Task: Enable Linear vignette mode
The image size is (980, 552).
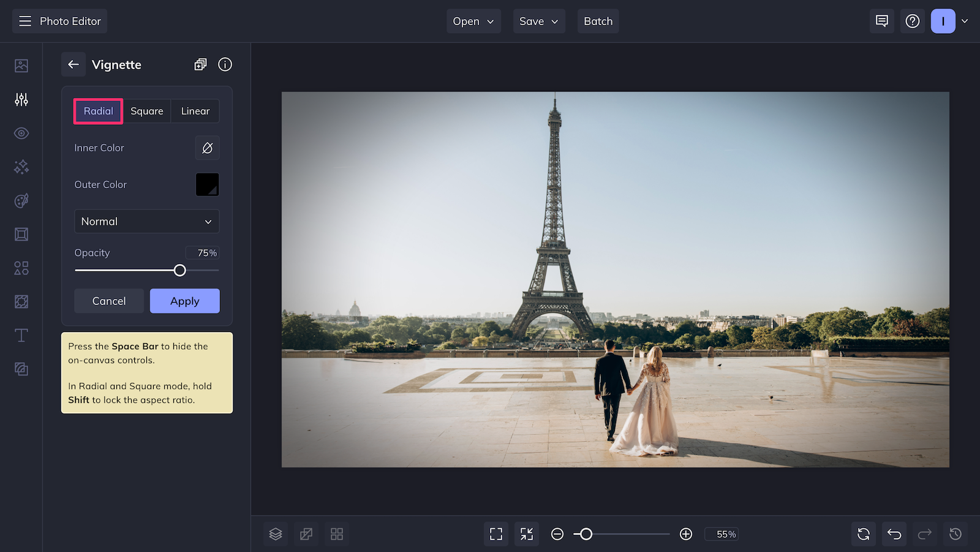Action: [x=195, y=111]
